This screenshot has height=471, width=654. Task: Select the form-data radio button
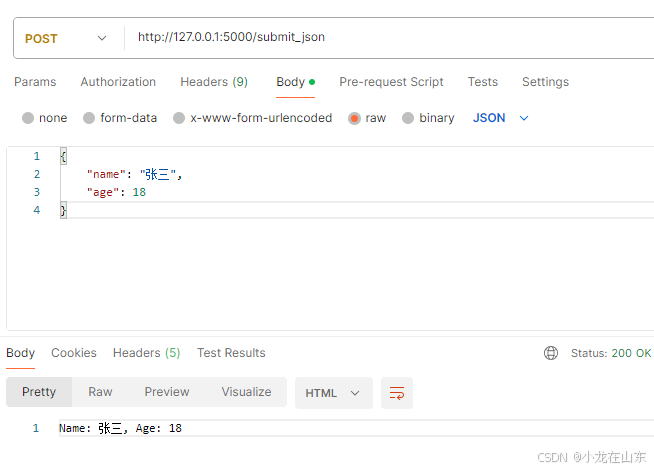tap(89, 118)
